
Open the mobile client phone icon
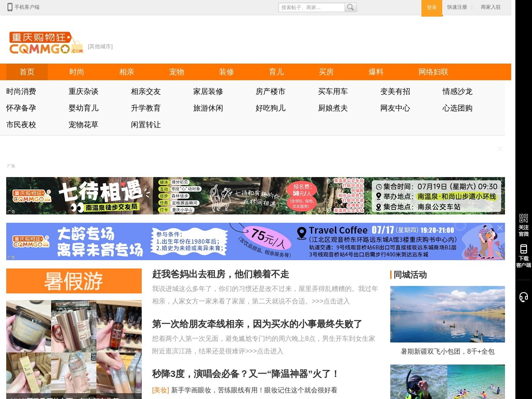[x=10, y=7]
